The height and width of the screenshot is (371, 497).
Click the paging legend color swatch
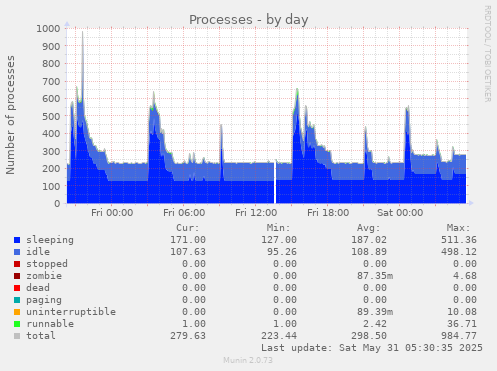click(17, 300)
